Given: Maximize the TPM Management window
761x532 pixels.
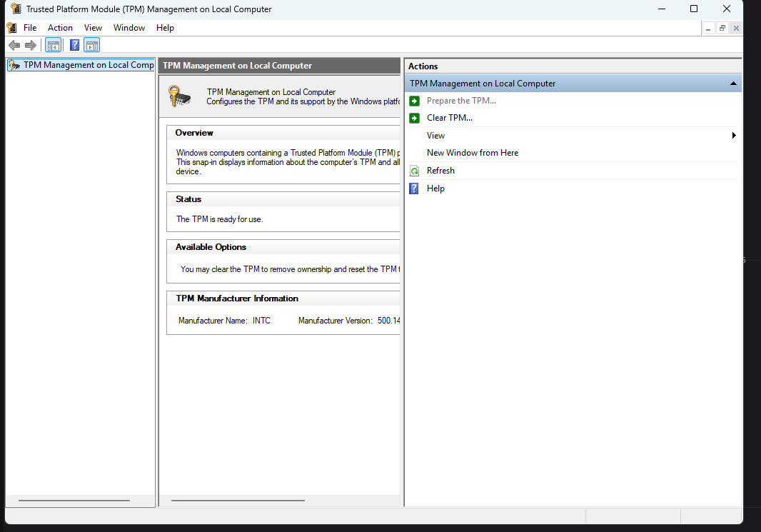Looking at the screenshot, I should pyautogui.click(x=694, y=9).
